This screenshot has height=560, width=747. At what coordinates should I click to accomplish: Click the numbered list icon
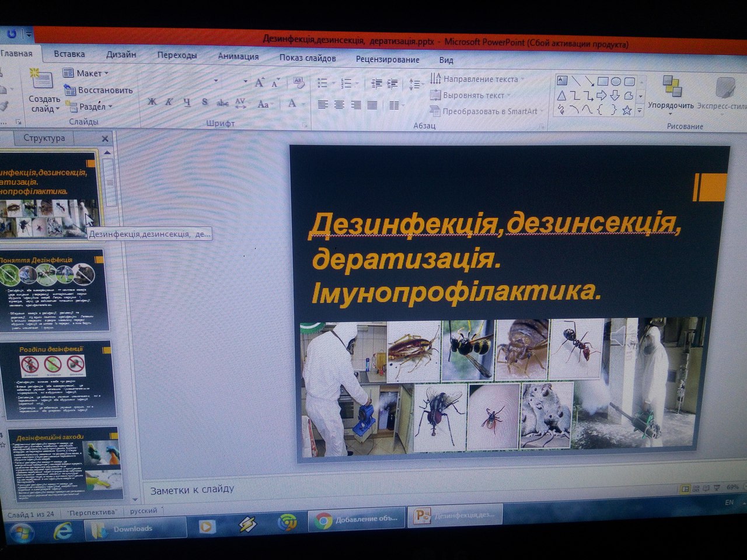(347, 83)
